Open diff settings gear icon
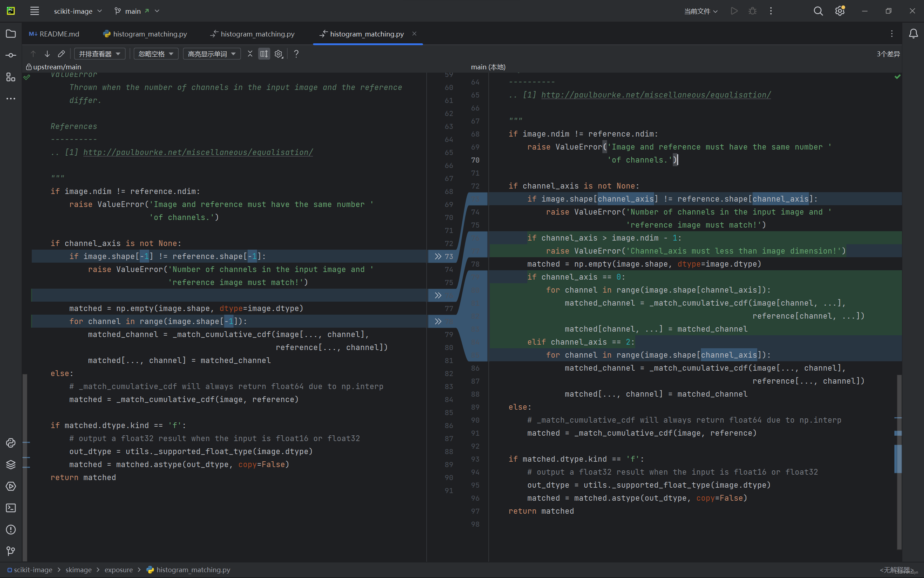 (279, 54)
